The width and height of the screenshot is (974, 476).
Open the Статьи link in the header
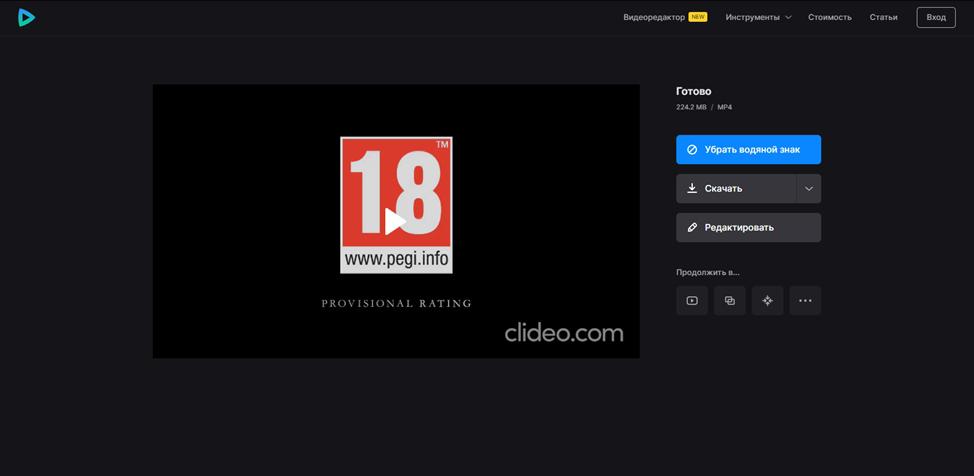click(x=883, y=17)
